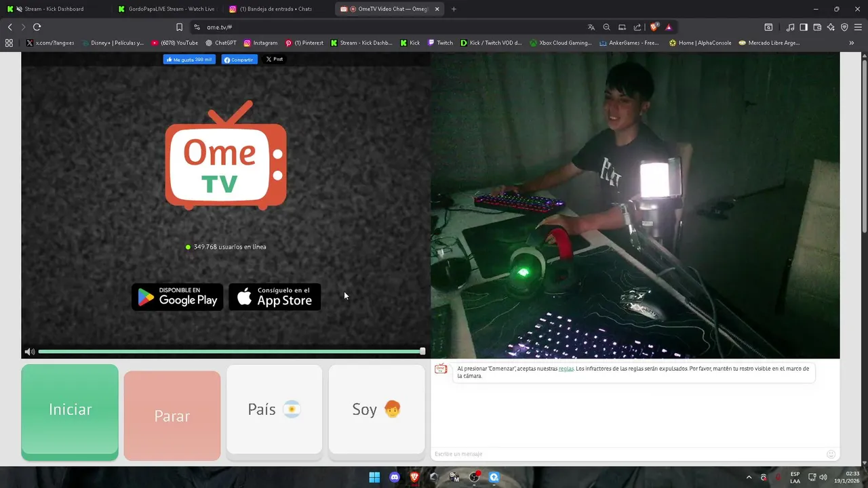This screenshot has height=488, width=868.
Task: Open the YouTube bookmark
Action: coord(175,43)
